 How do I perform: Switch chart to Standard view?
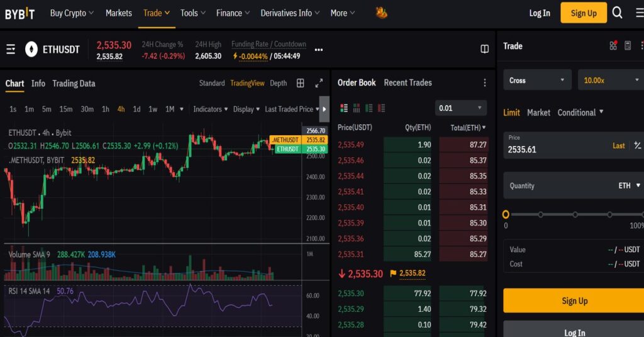click(x=212, y=83)
